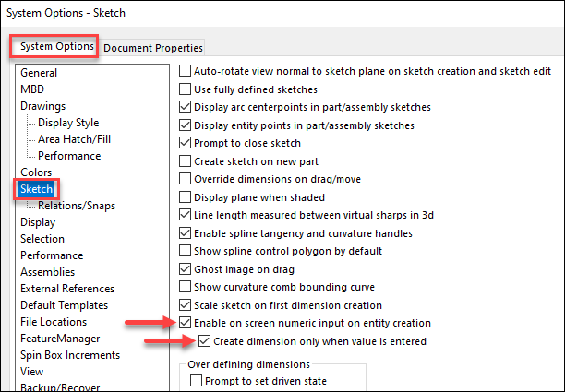Uncheck Create dimension only when value entered
This screenshot has height=392, width=565.
coord(204,341)
